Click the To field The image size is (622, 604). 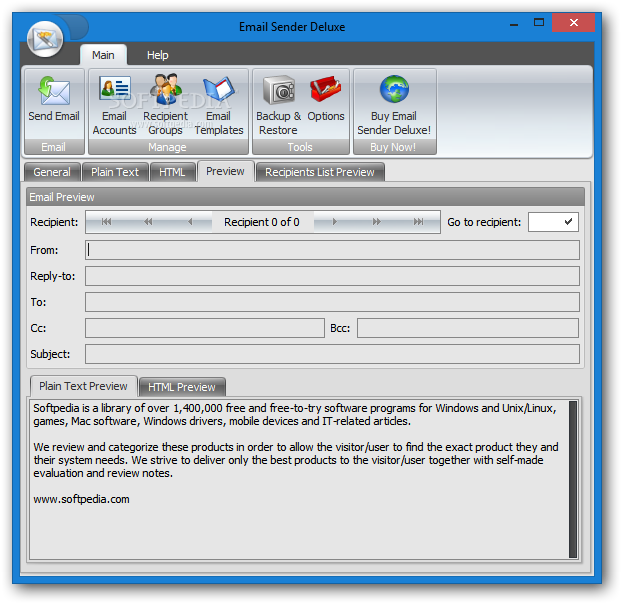(332, 302)
